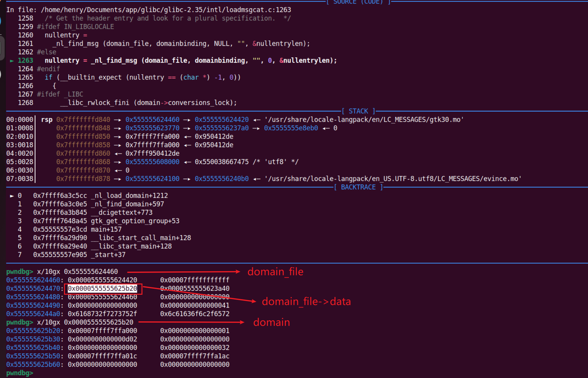This screenshot has height=378, width=588.
Task: Click the gtk_get_option_group+53 backtrace frame
Action: tap(135, 221)
